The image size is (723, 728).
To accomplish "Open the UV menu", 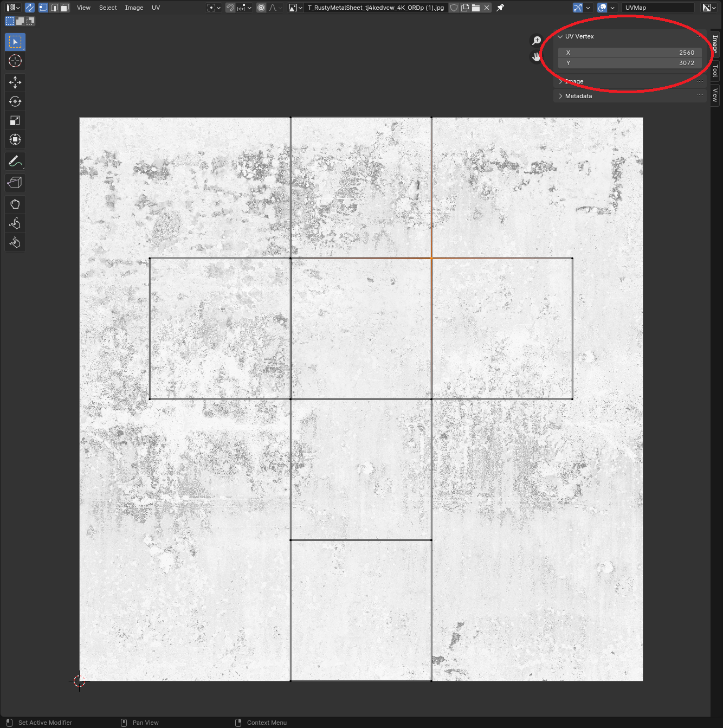I will (156, 8).
